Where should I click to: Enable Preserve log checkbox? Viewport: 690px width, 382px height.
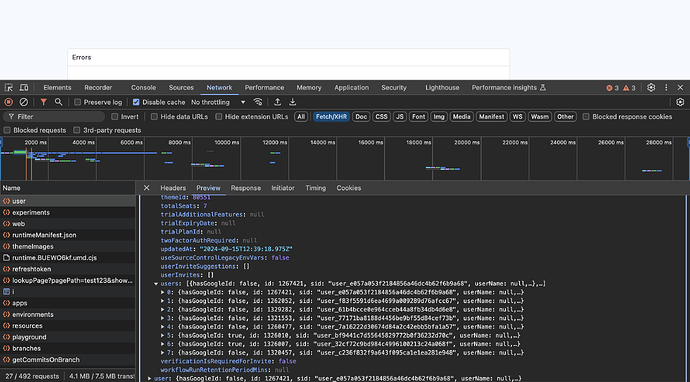tap(77, 102)
